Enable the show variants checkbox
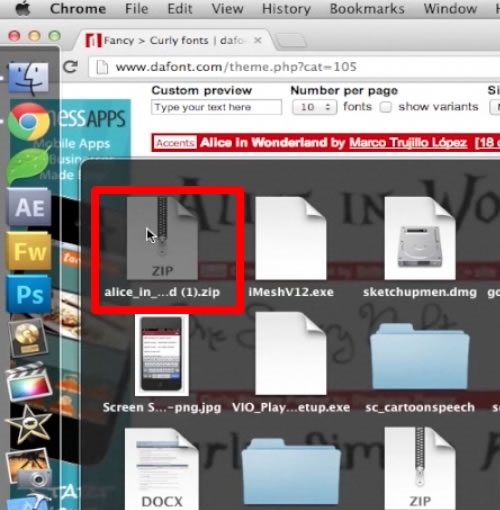 click(386, 107)
